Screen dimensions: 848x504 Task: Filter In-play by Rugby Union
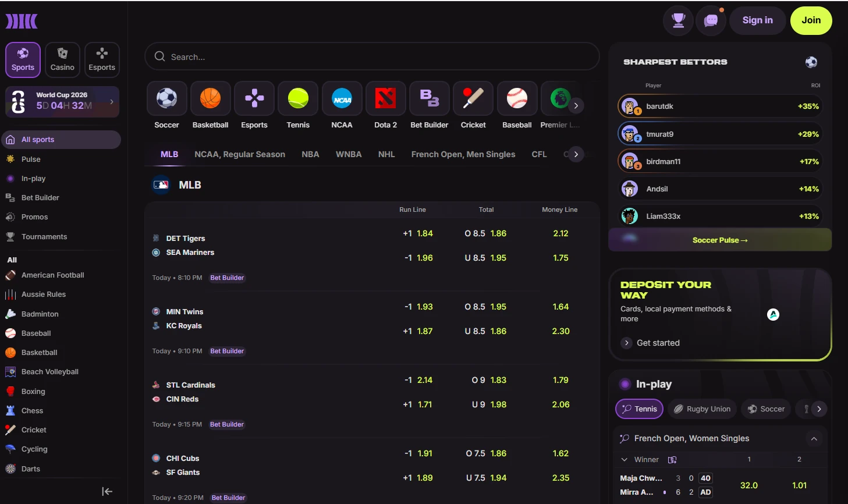coord(702,409)
